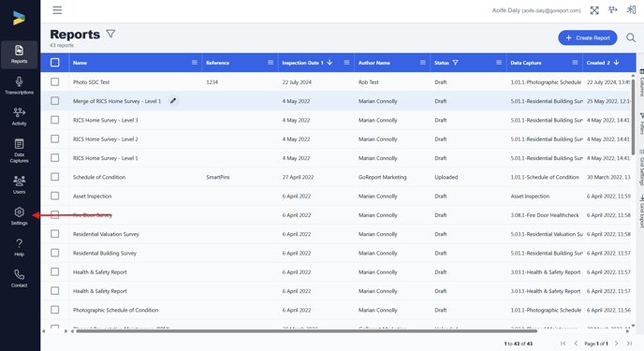Open the Photo SOC Test report
This screenshot has height=351, width=644.
(x=91, y=82)
